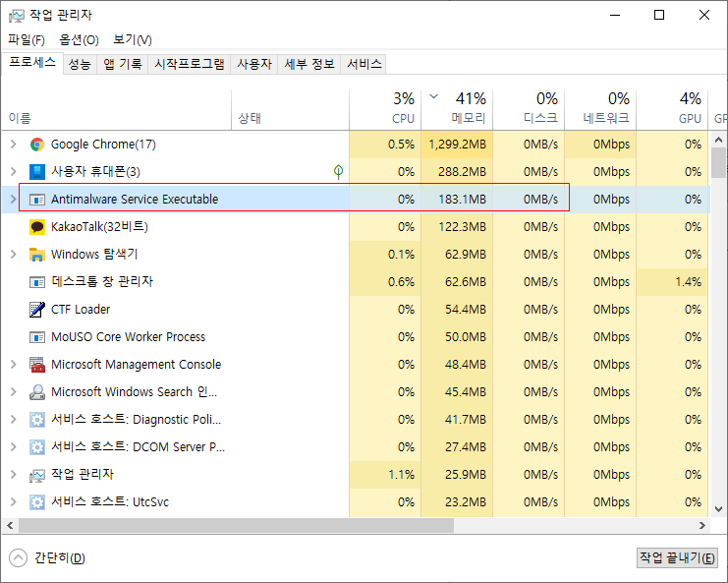Viewport: 728px width, 583px height.
Task: Switch to the 사용자 tab
Action: coord(254,64)
